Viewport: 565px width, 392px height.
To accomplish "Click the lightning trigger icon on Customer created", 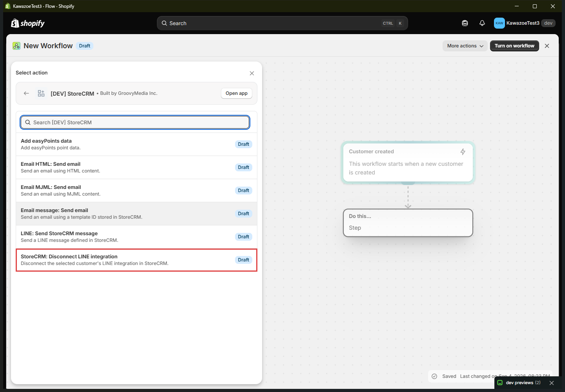I will 463,152.
